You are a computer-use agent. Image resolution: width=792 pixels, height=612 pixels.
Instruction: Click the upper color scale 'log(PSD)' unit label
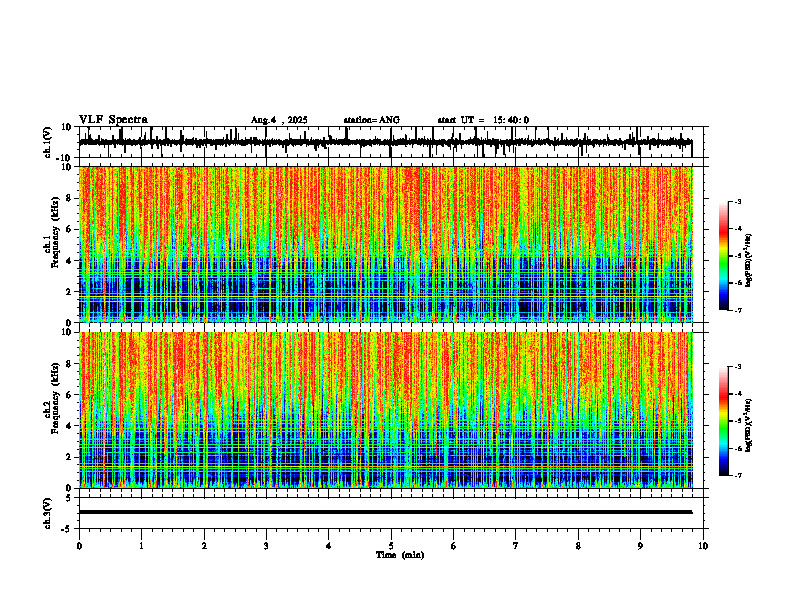[749, 261]
